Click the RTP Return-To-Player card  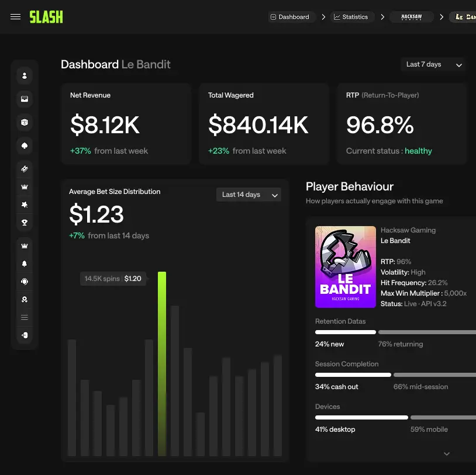402,124
